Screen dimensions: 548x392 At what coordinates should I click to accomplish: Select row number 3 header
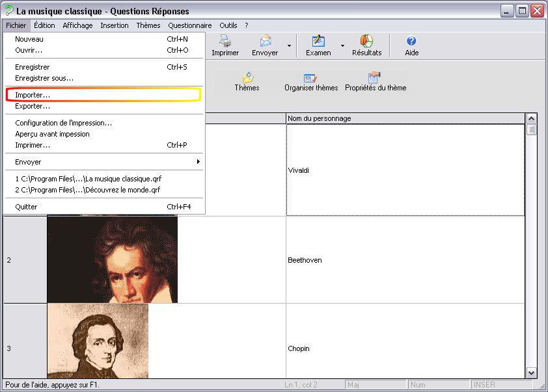click(x=25, y=341)
